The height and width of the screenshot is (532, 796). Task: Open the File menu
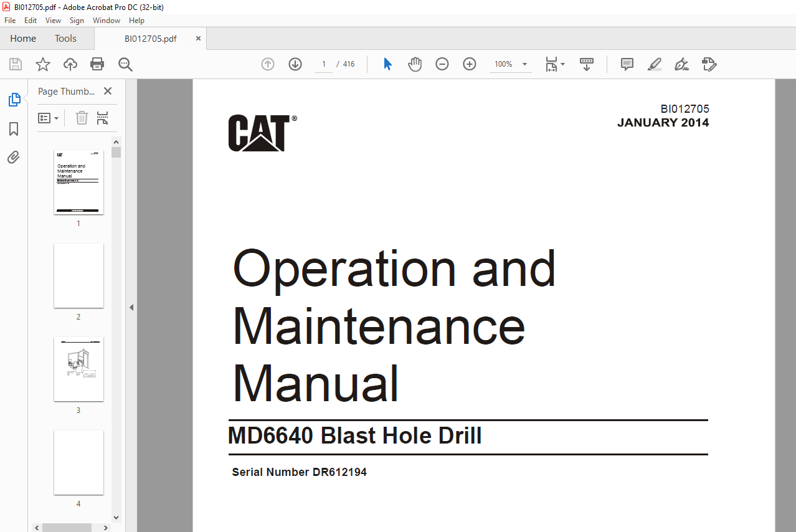click(x=10, y=21)
